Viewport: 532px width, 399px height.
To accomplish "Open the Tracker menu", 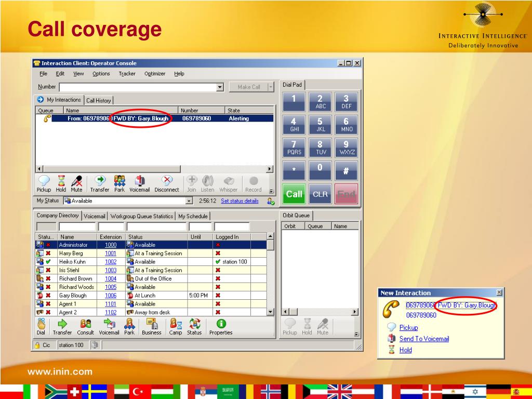I will (127, 74).
